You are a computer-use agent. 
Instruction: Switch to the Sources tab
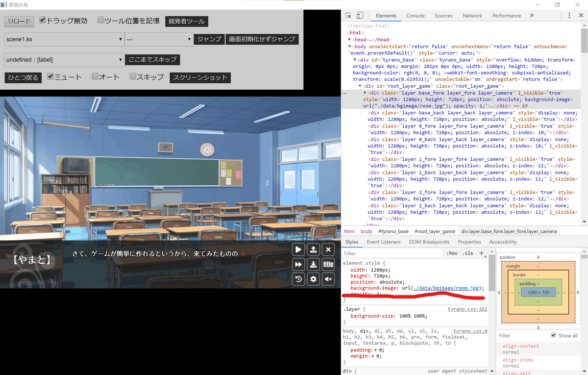coord(443,16)
